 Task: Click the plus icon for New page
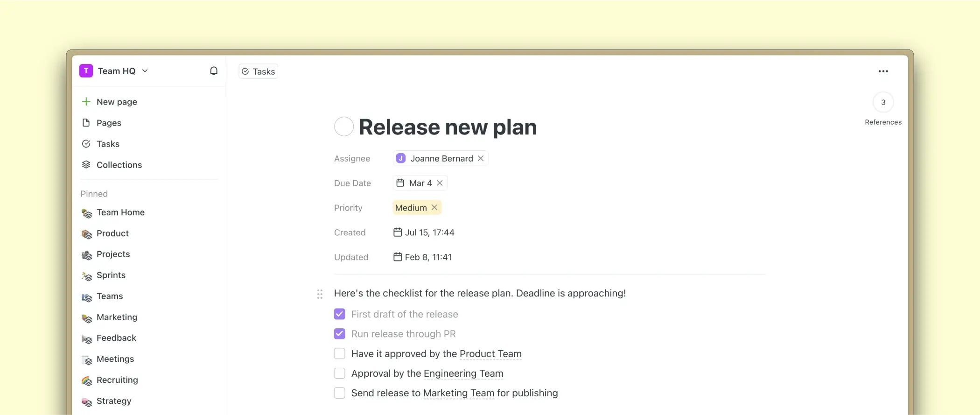pos(86,102)
